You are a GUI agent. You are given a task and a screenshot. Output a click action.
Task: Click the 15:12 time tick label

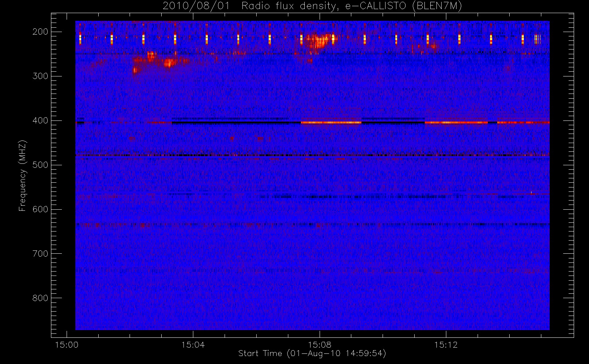(x=446, y=345)
